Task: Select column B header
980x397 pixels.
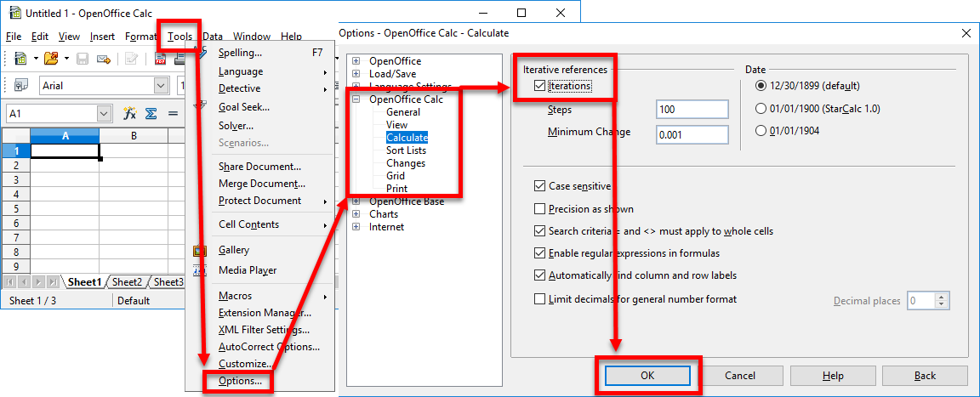Action: (134, 135)
